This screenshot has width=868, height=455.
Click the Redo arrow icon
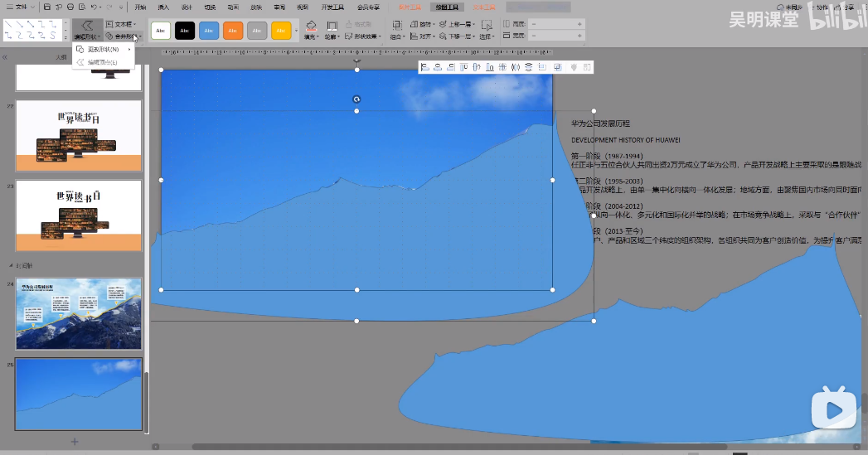click(109, 7)
